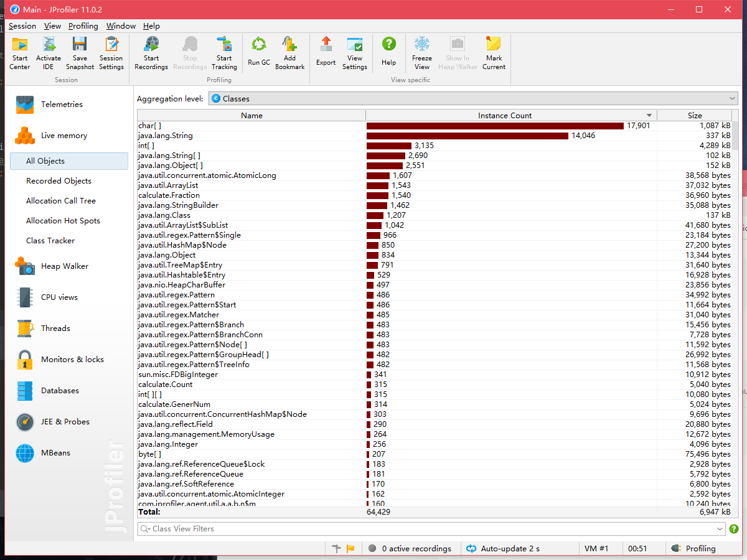This screenshot has height=560, width=747.
Task: Open the Session menu
Action: tap(22, 26)
